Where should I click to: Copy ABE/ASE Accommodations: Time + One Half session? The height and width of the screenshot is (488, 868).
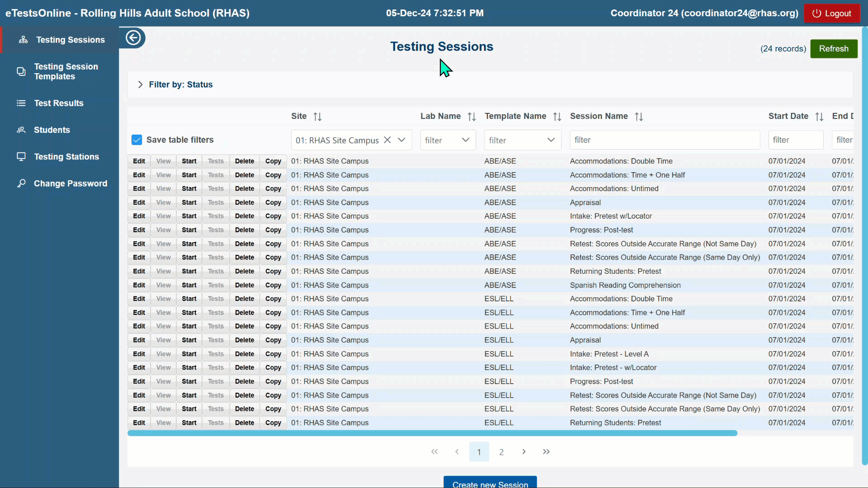pos(273,175)
